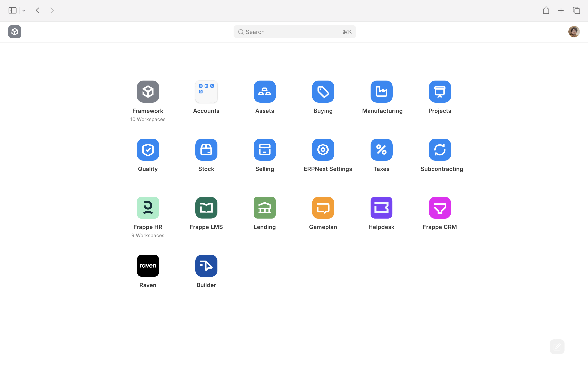Image resolution: width=588 pixels, height=368 pixels.
Task: Open the Assets app icon
Action: [265, 92]
